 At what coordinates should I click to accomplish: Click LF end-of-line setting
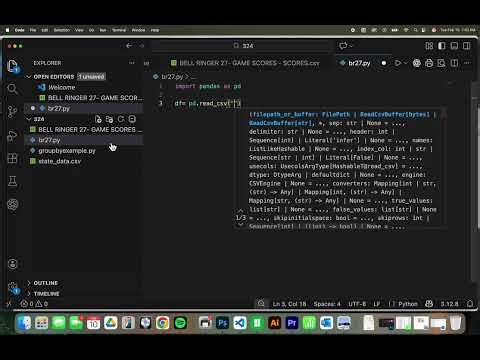click(x=377, y=304)
